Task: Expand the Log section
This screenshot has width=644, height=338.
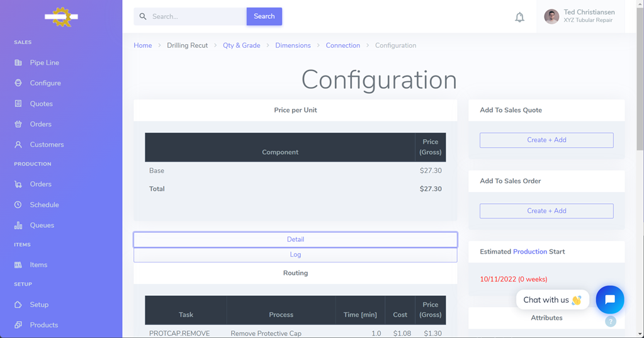Action: [x=295, y=255]
